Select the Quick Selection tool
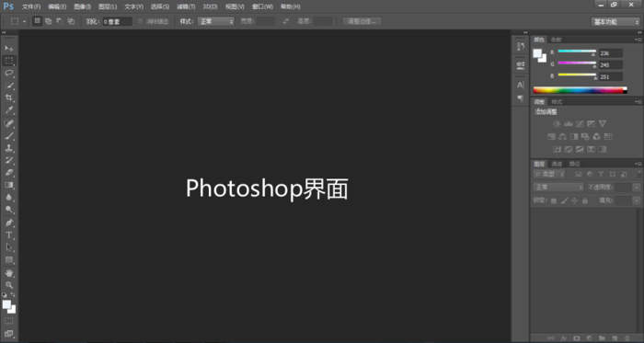Screen dimensions: 644x343 pos(9,86)
